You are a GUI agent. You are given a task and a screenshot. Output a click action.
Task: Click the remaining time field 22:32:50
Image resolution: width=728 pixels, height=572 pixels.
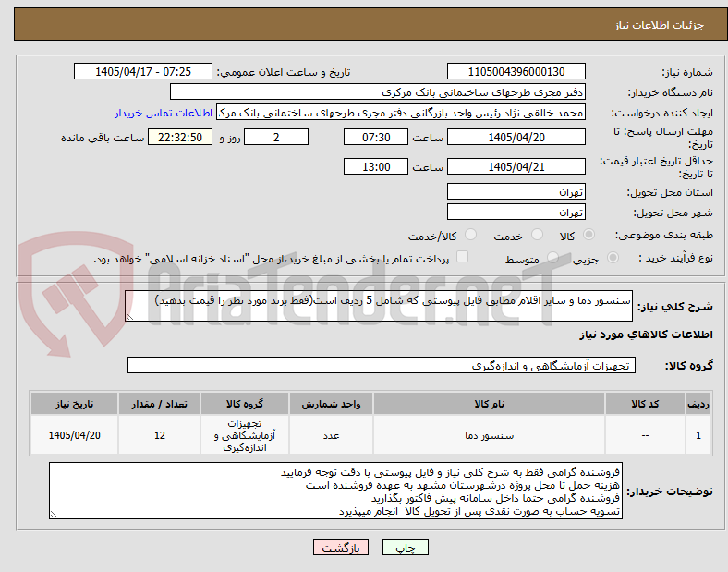coord(180,138)
